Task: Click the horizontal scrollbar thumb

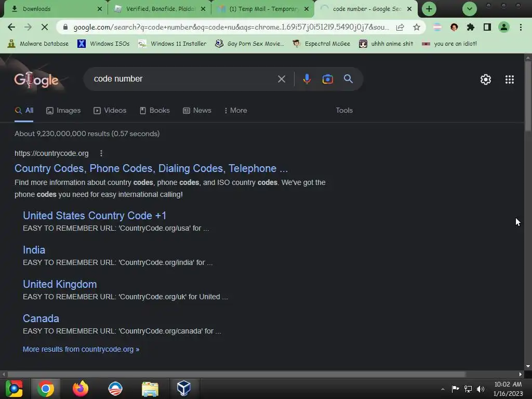Action: click(236, 374)
